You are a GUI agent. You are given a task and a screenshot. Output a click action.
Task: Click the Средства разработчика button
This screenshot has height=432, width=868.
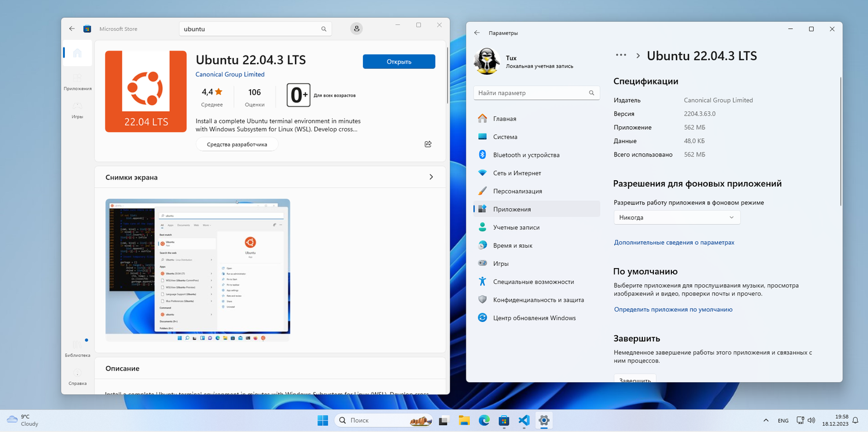(x=237, y=144)
